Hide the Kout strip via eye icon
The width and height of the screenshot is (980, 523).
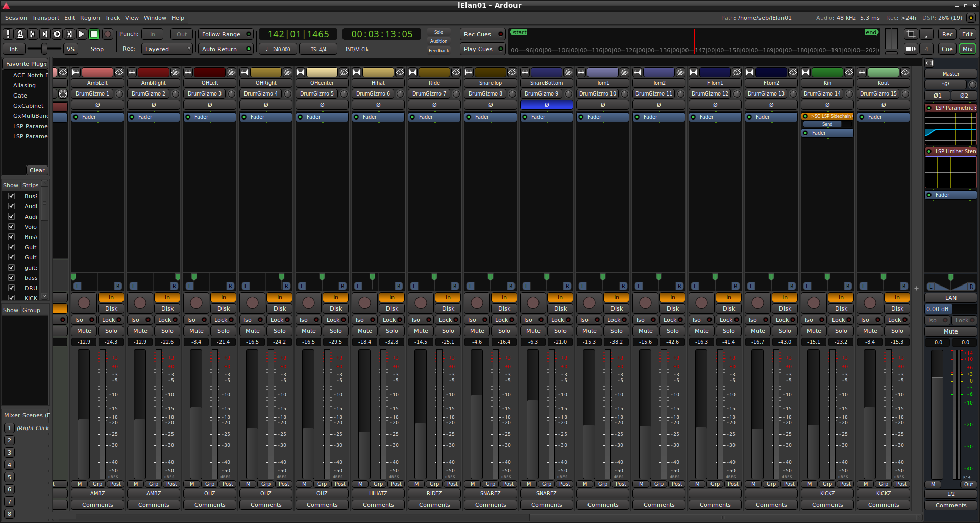click(x=905, y=72)
